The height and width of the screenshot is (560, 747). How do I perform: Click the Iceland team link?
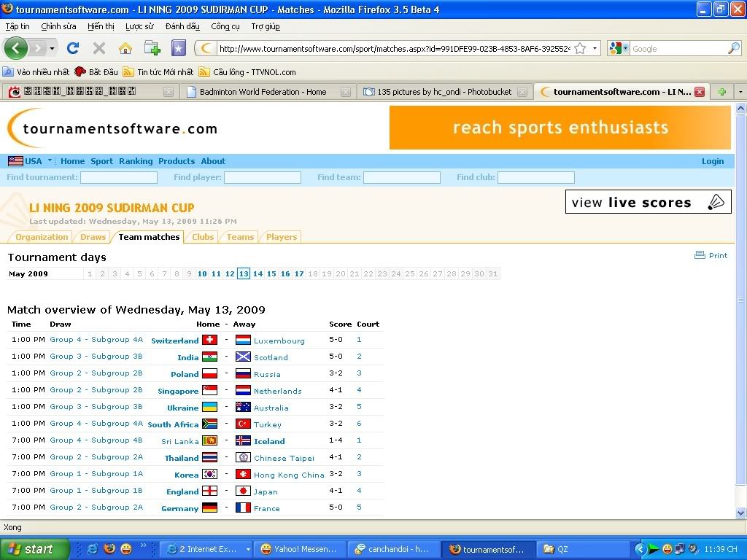tap(269, 441)
